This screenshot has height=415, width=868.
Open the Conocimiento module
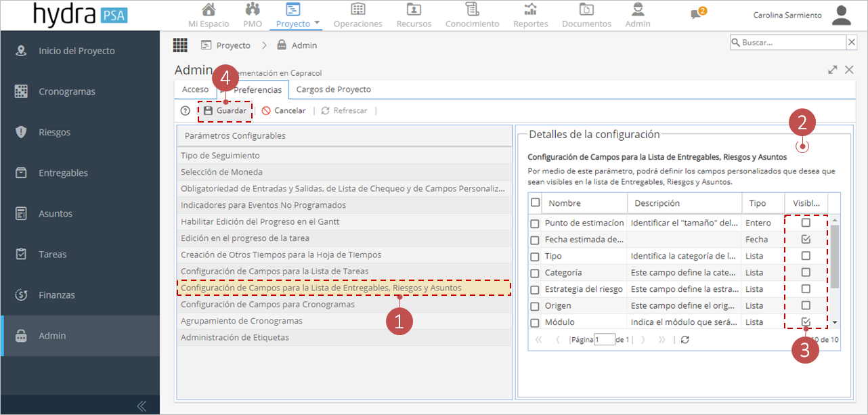(x=472, y=16)
